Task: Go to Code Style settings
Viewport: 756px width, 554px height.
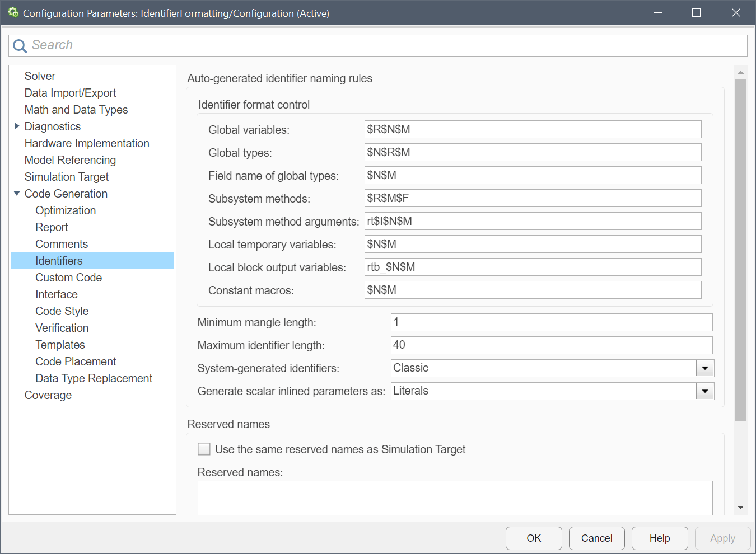Action: (x=62, y=311)
